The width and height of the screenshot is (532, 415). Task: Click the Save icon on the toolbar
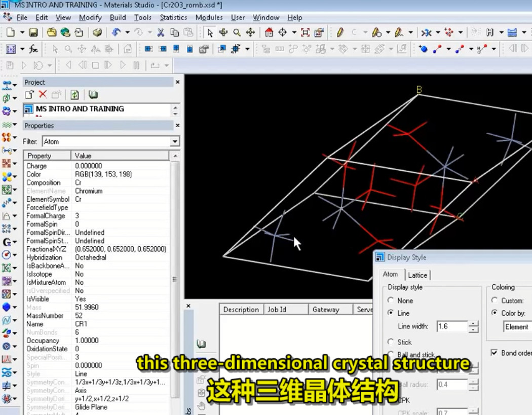(33, 32)
